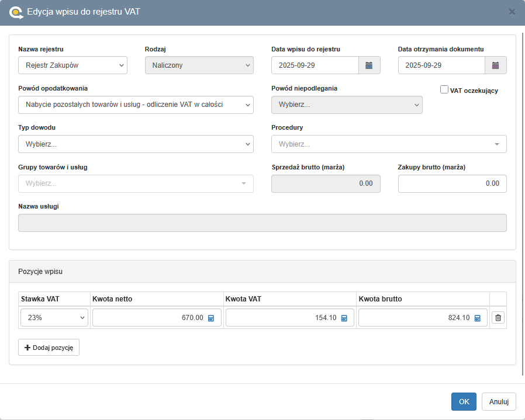Click calculator icon in Kwota netto field
The height and width of the screenshot is (420, 525).
coord(211,318)
